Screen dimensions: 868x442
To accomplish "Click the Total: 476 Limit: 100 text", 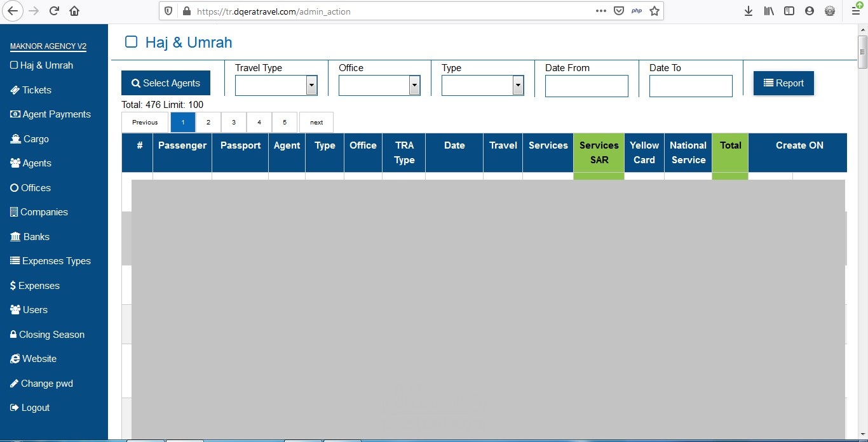I will [162, 105].
